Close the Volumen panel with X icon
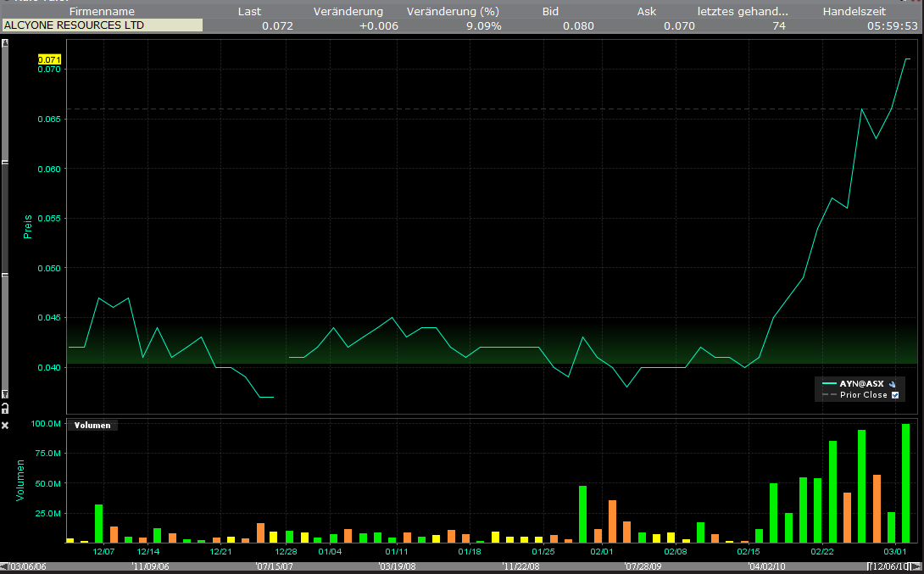The height and width of the screenshot is (574, 924). [5, 424]
